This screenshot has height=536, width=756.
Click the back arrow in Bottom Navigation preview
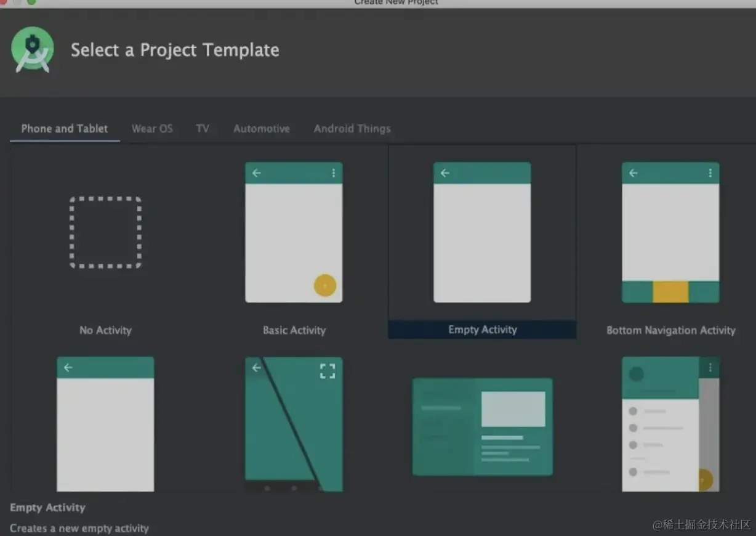click(x=633, y=173)
